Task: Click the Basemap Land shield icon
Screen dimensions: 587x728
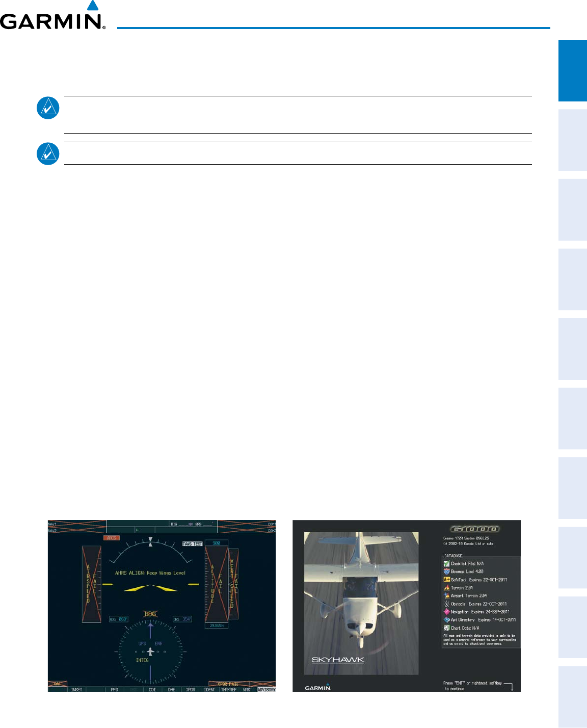Action: [447, 571]
